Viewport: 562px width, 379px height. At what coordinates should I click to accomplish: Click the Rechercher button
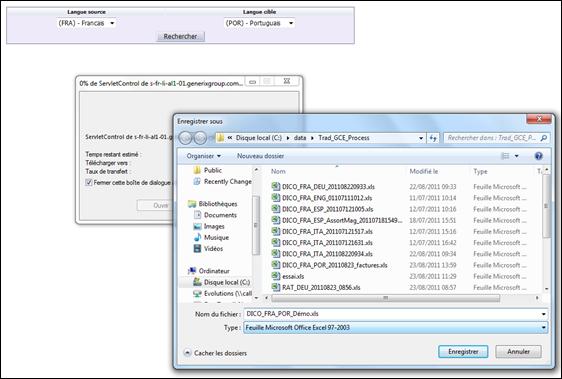[x=180, y=37]
